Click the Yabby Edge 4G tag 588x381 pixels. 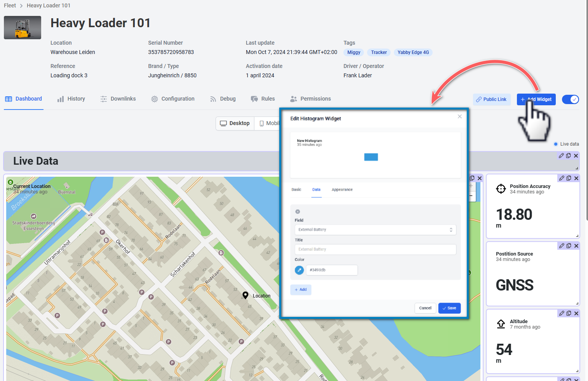[x=413, y=52]
